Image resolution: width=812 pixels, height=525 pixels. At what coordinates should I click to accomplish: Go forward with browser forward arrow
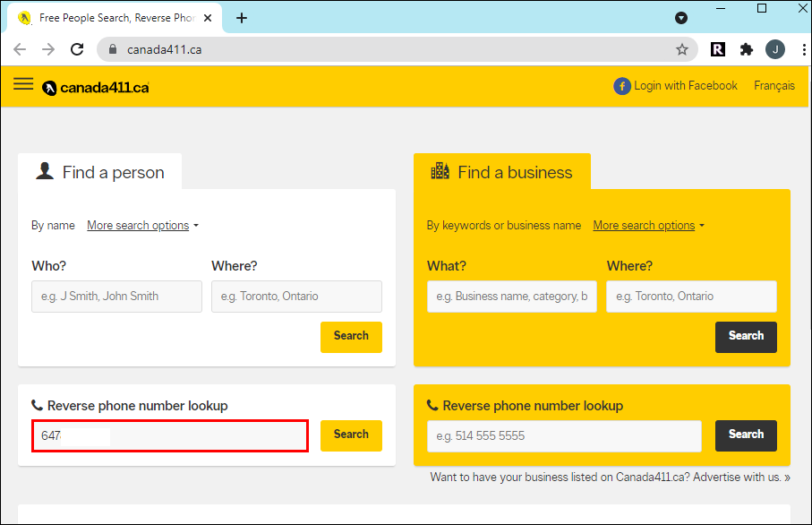click(x=48, y=49)
